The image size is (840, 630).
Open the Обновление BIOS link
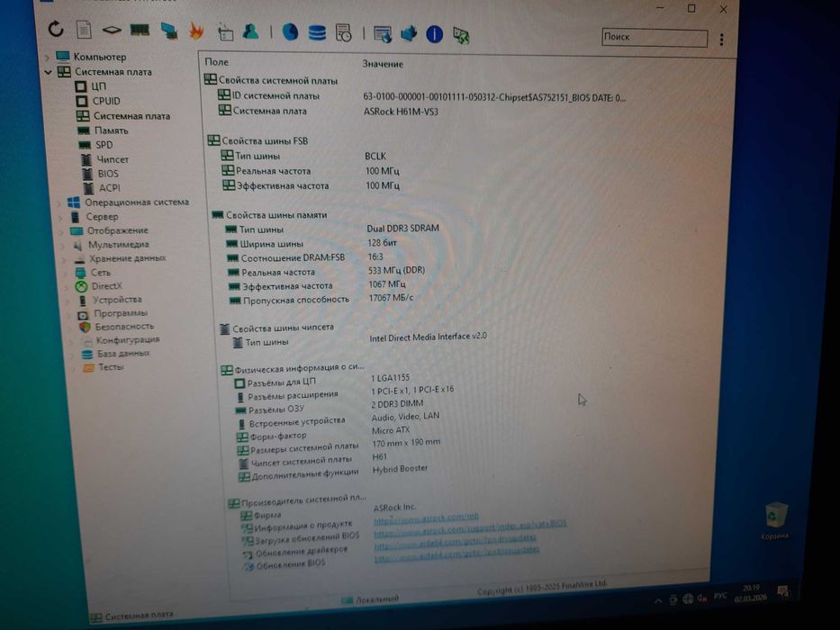457,553
